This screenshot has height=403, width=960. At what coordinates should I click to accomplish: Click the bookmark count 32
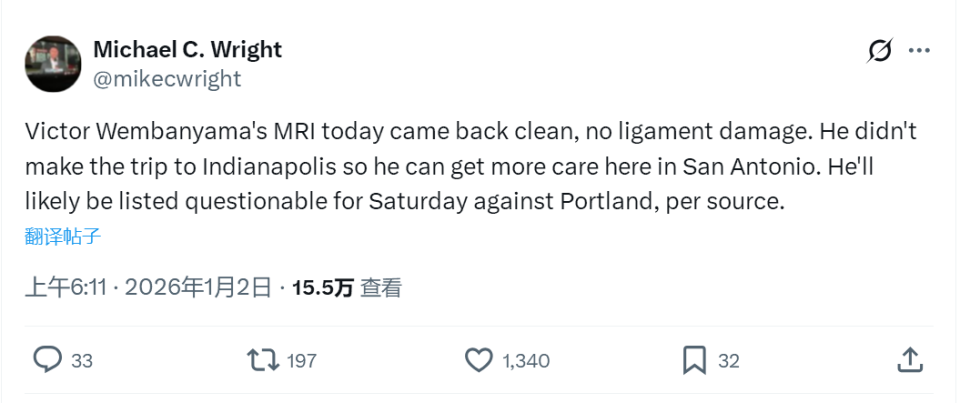click(x=729, y=361)
